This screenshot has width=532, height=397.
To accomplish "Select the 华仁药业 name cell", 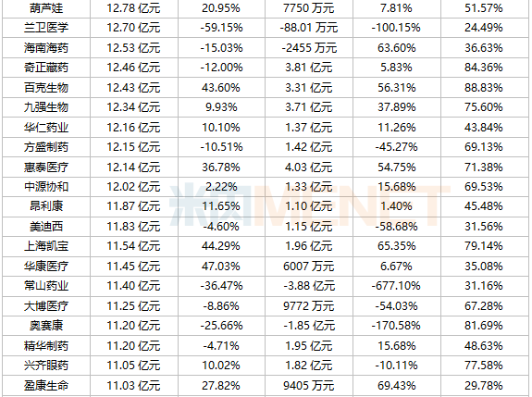I will coord(46,128).
